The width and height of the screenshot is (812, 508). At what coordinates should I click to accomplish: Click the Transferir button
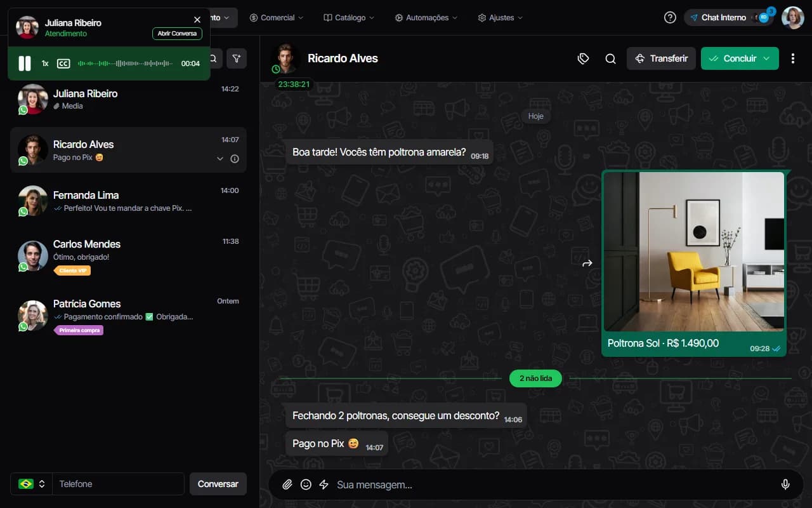point(661,58)
